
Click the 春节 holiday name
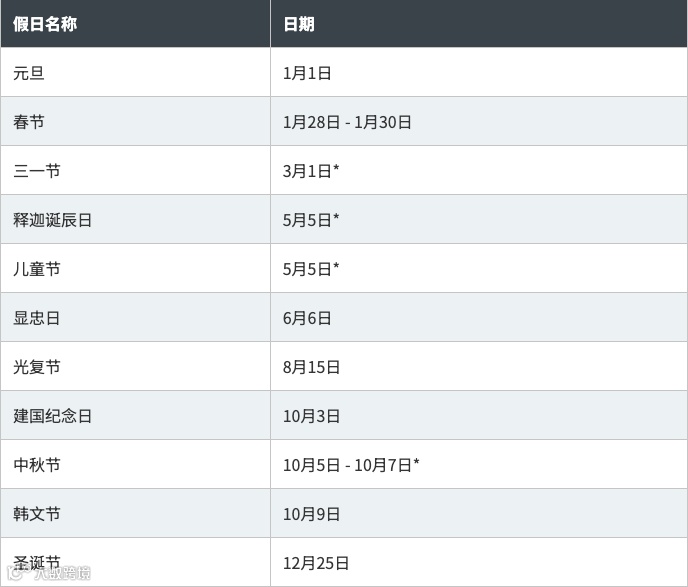point(29,122)
